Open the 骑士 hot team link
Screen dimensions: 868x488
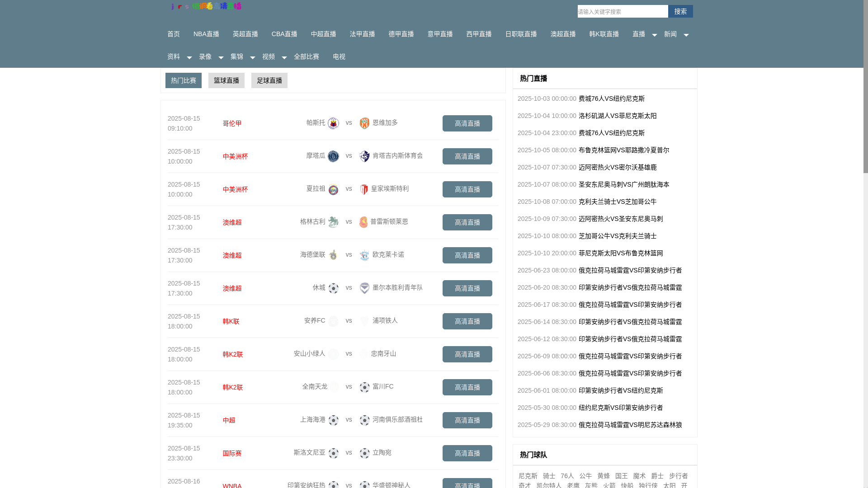point(549,476)
